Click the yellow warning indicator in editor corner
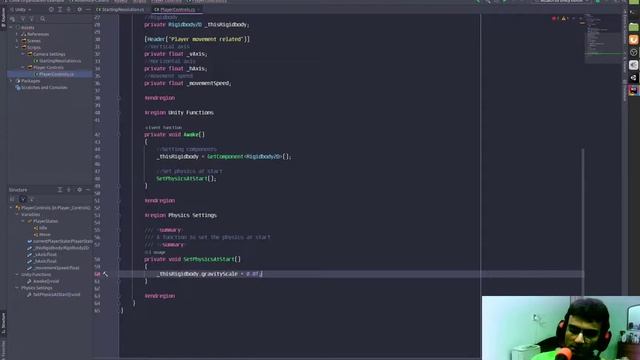The height and width of the screenshot is (360, 640). tap(564, 18)
